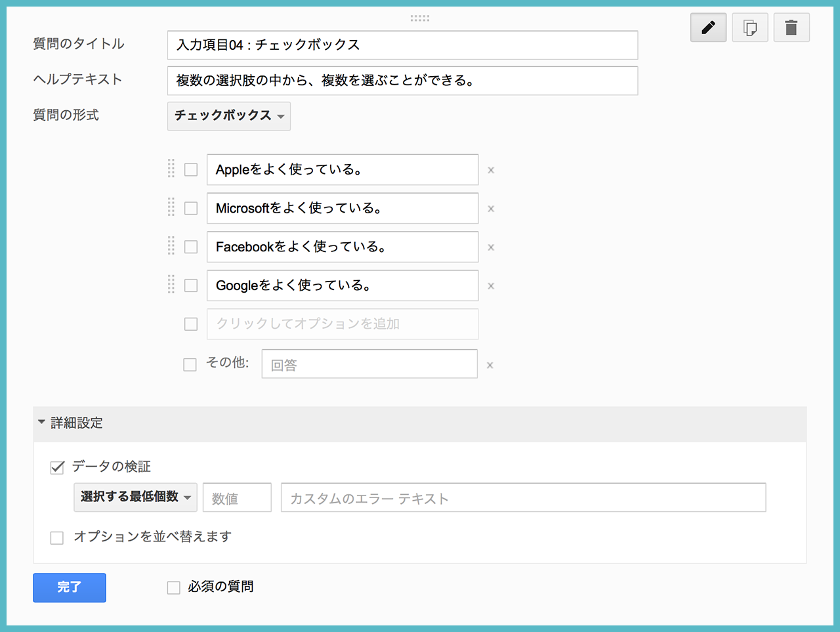Click クリックしてオプションを追加 field
The image size is (840, 632).
click(343, 324)
